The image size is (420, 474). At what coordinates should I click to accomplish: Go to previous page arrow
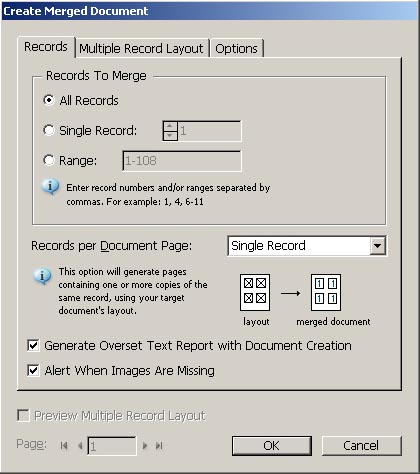point(80,446)
